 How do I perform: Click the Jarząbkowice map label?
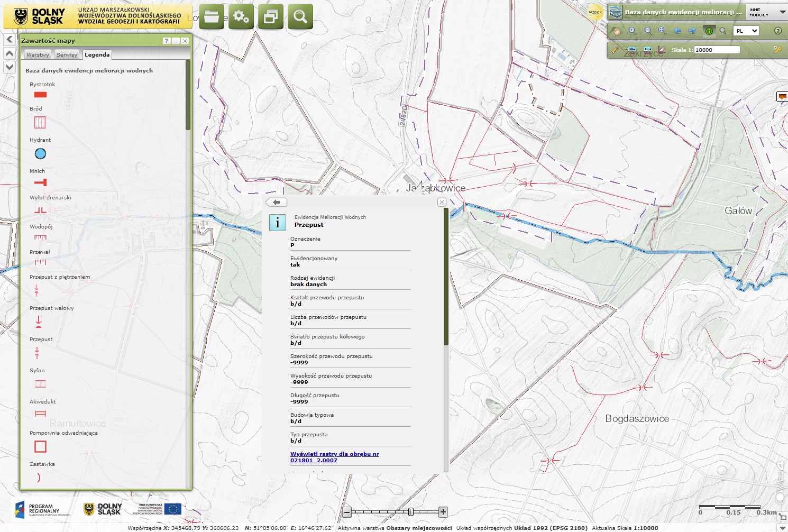(436, 188)
